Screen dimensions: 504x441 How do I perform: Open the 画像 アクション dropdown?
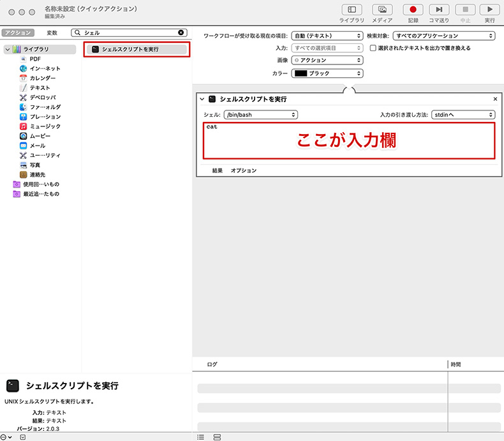coord(327,60)
